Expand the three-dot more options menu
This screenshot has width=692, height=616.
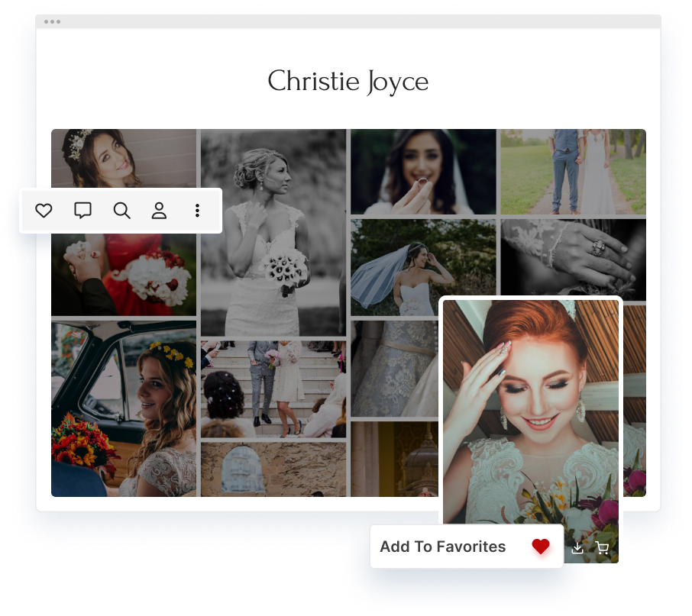197,211
